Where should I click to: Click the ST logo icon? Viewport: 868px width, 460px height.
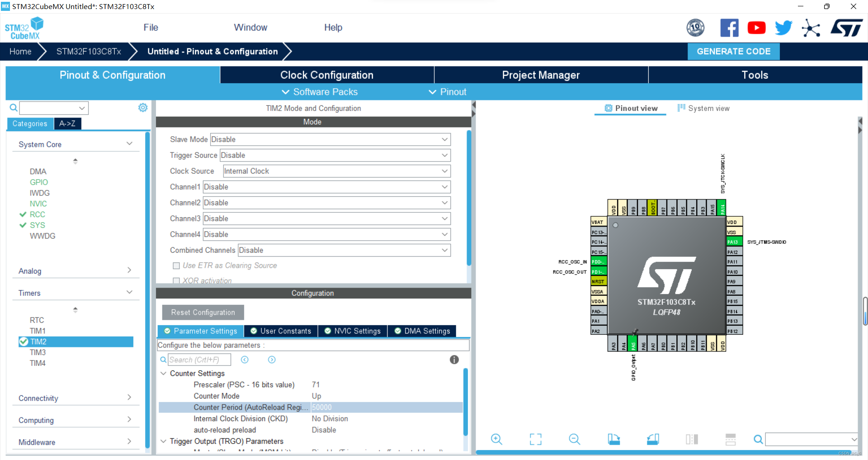coord(847,28)
